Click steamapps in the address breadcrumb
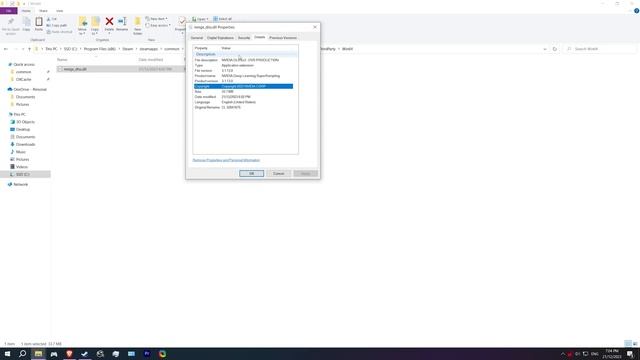This screenshot has width=640, height=360. click(x=149, y=49)
